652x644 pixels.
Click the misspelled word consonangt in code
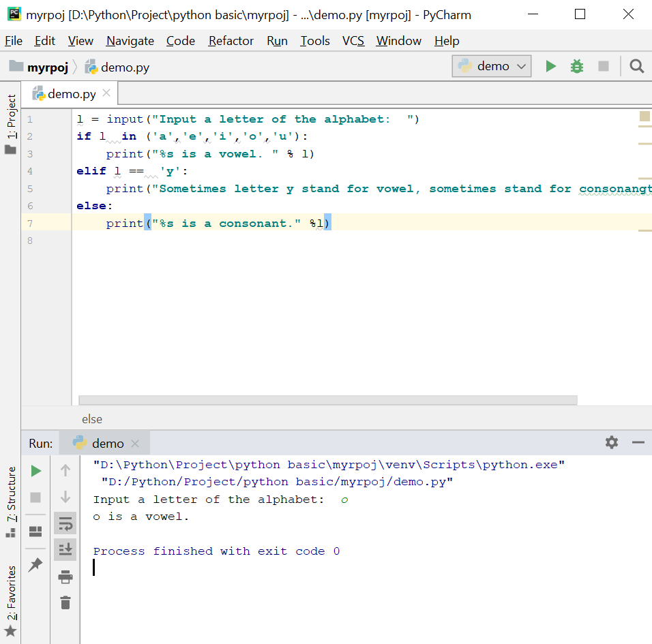pyautogui.click(x=615, y=189)
